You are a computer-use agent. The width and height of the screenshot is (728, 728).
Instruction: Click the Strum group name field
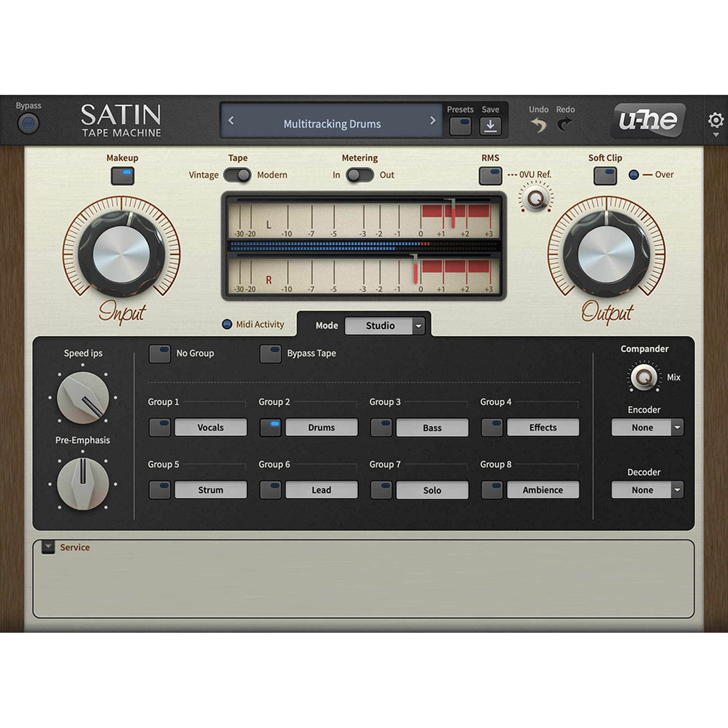pos(211,490)
